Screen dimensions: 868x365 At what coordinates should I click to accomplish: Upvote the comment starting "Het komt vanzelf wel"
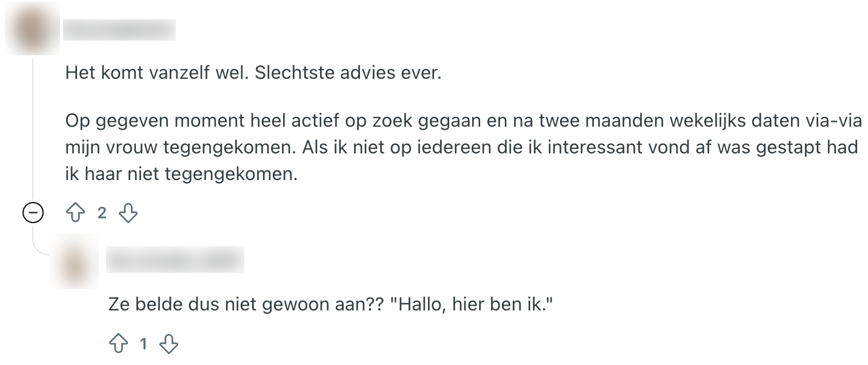coord(76,213)
